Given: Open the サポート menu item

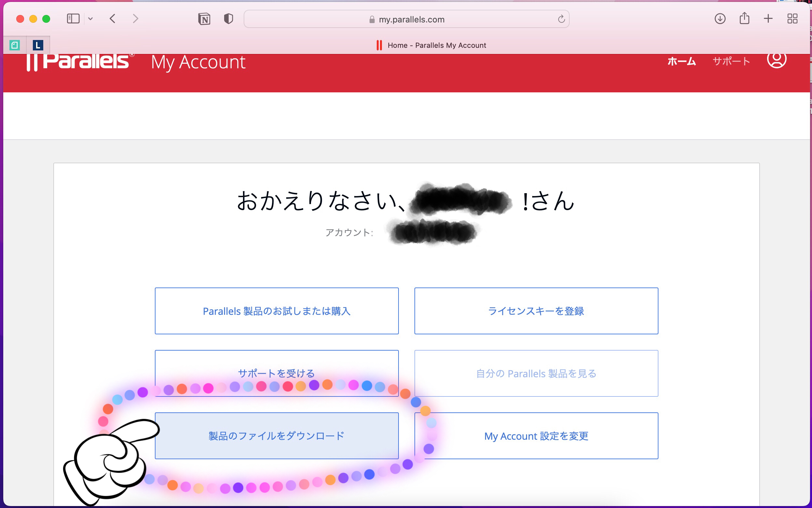Looking at the screenshot, I should point(731,61).
